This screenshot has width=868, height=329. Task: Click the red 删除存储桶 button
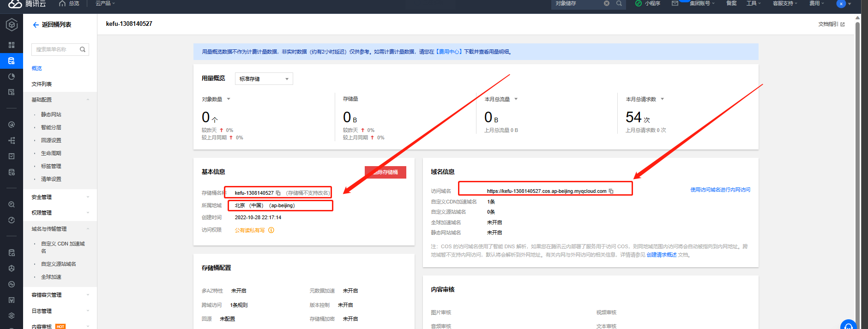click(x=386, y=172)
